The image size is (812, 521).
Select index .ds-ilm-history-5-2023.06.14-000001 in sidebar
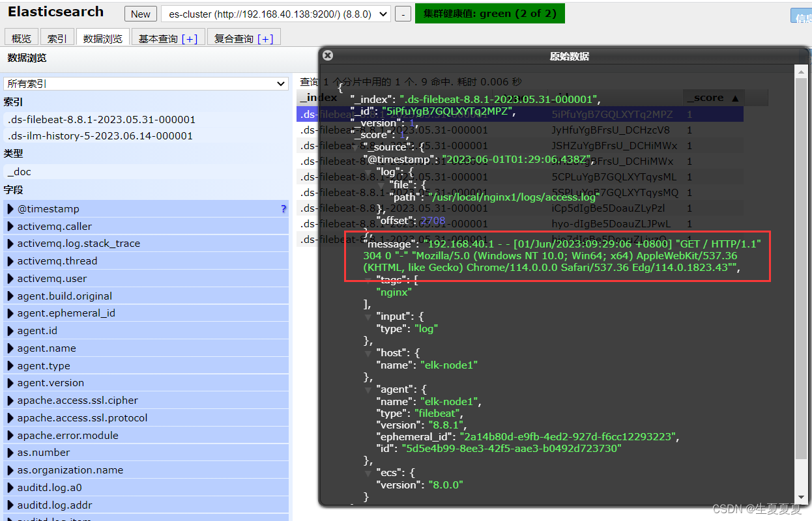tap(146, 136)
